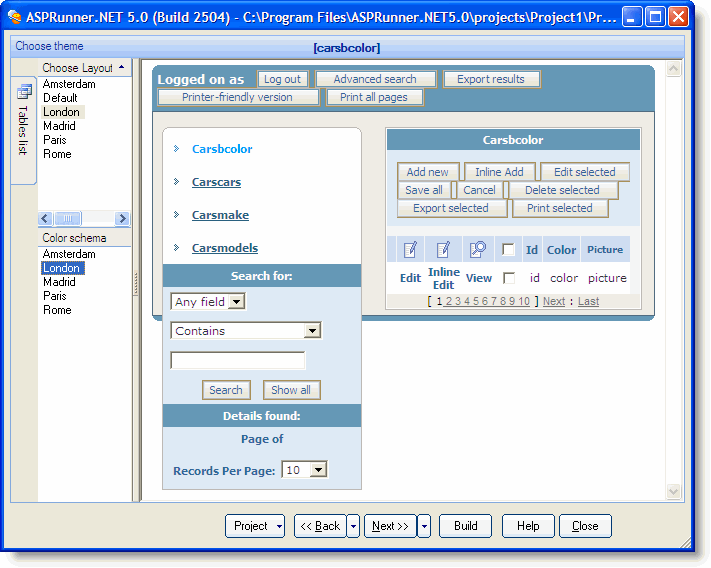Click the Save all button
This screenshot has height=568, width=711.
424,190
